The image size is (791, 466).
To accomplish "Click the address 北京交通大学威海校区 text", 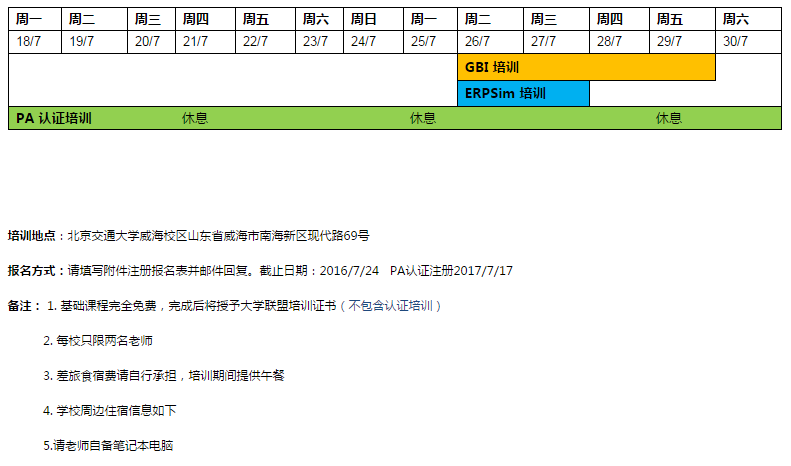I will tap(128, 236).
